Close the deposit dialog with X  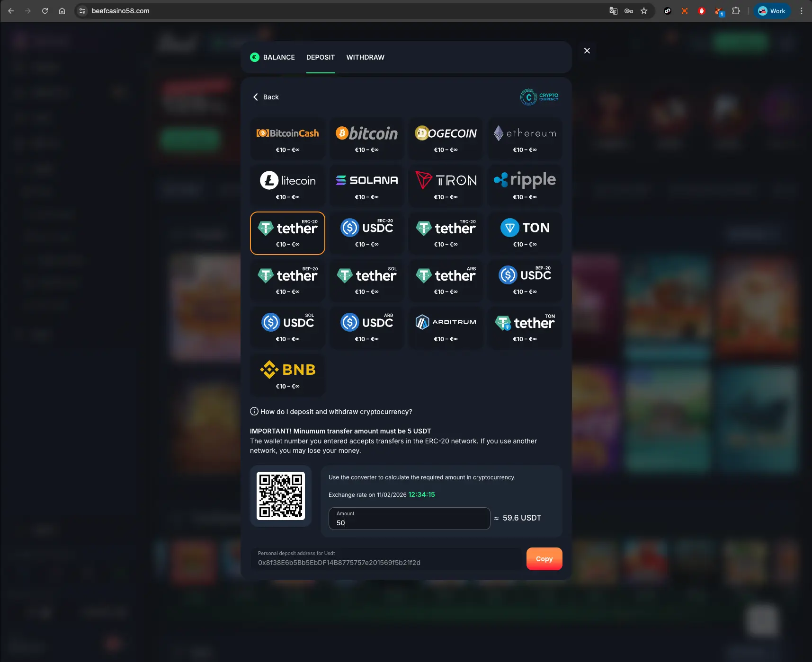coord(587,51)
